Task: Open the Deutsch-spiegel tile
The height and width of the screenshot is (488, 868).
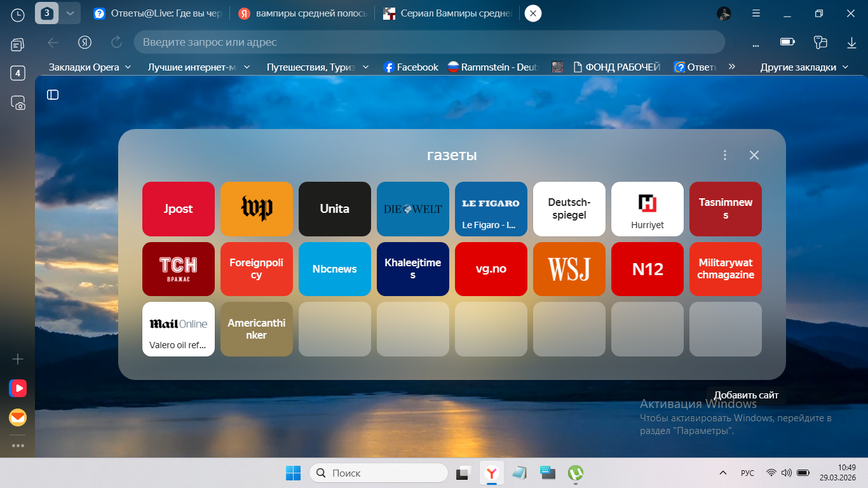Action: coord(569,209)
